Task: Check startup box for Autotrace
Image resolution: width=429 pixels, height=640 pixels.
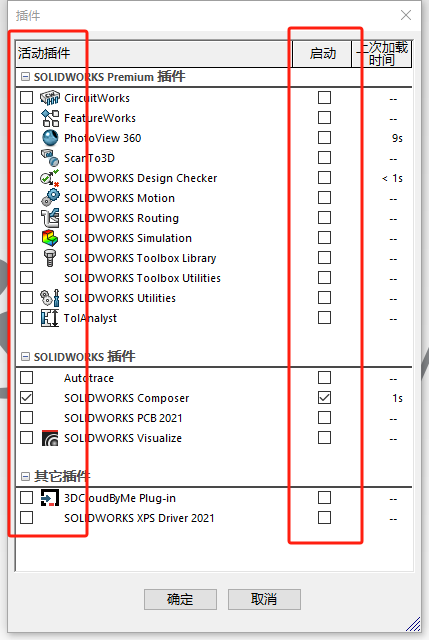Action: click(325, 378)
